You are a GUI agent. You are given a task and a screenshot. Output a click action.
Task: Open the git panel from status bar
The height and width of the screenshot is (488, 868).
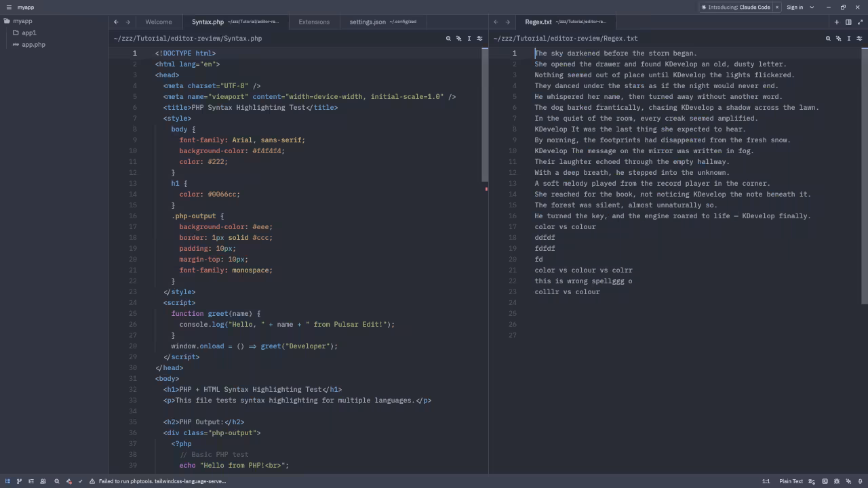coord(19,481)
